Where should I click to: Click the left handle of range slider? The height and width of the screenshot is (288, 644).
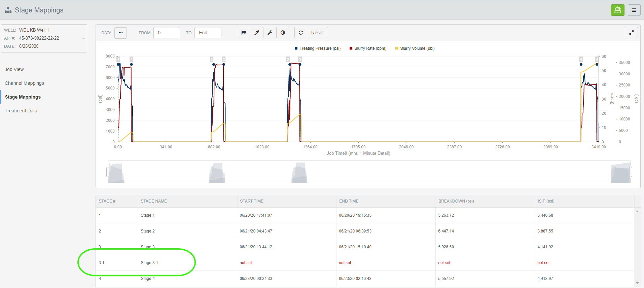point(108,172)
